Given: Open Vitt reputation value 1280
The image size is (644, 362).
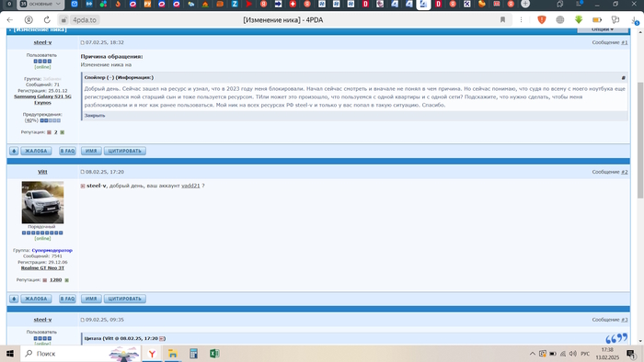Looking at the screenshot, I should 55,280.
